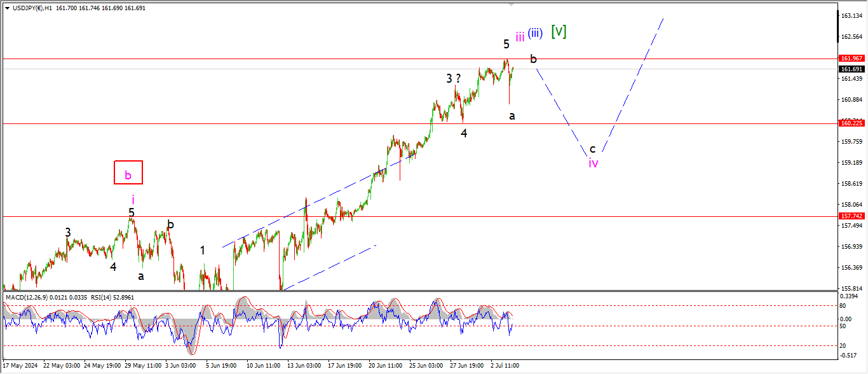868x374 pixels.
Task: Select the red boxed 'b' wave label
Action: point(128,172)
